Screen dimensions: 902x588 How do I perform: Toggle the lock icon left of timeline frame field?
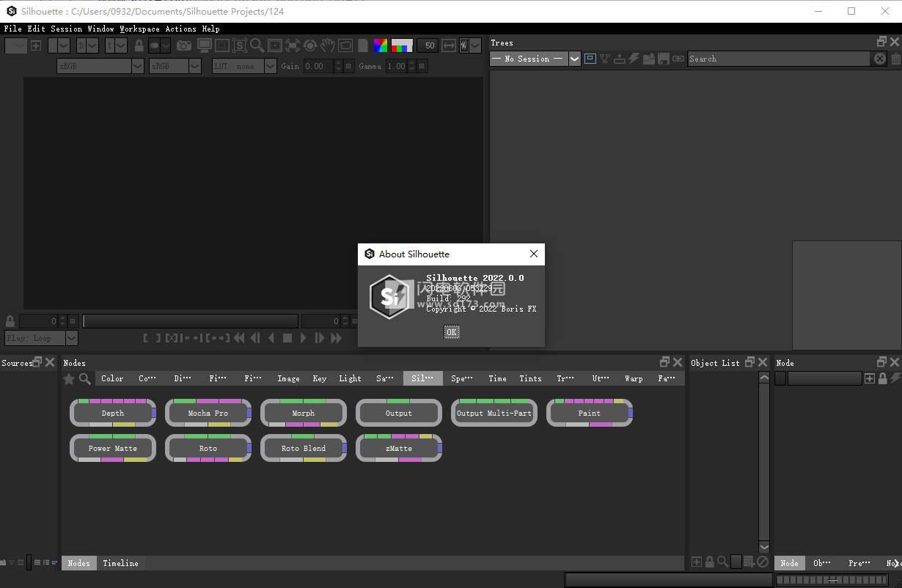[10, 321]
